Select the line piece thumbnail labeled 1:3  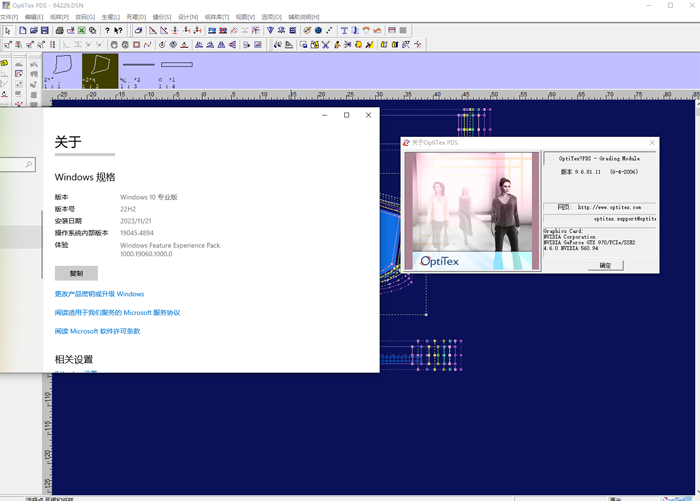point(138,71)
